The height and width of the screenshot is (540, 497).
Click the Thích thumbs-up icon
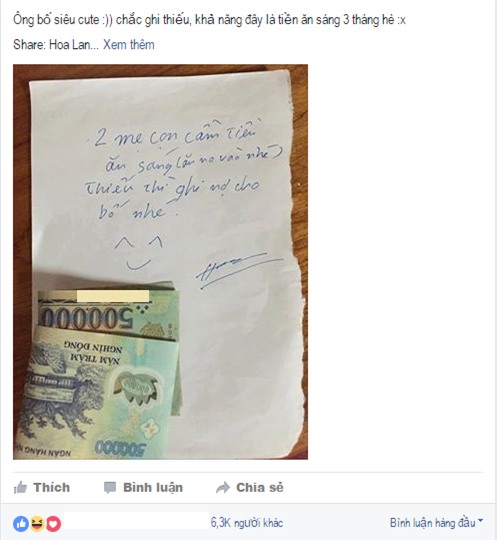(x=20, y=487)
